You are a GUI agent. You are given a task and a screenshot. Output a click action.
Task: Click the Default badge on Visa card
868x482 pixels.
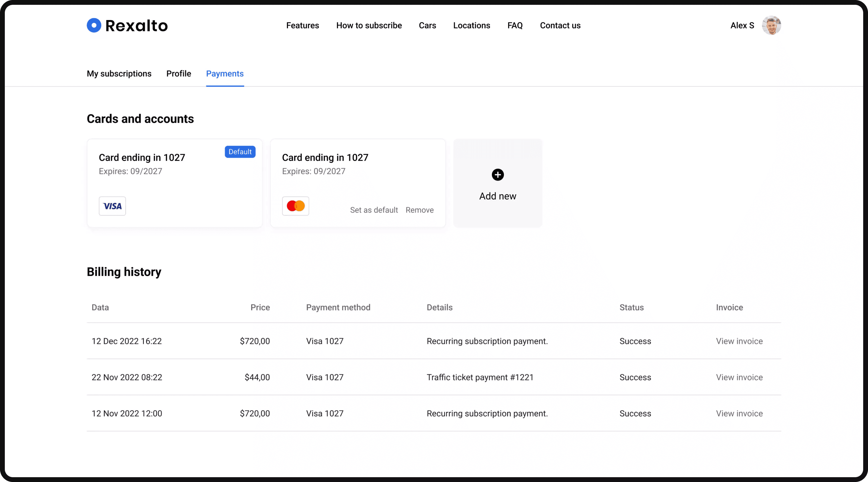[x=240, y=152]
